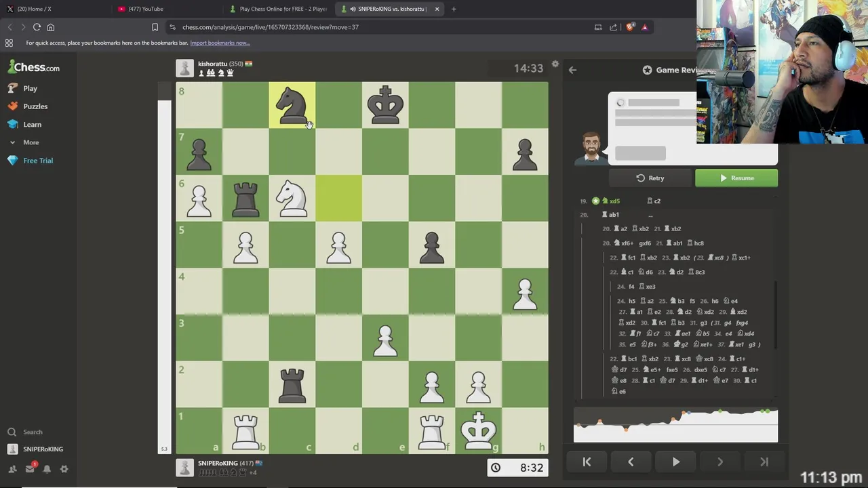This screenshot has height=488, width=868.
Task: Click the highlighted d6 square
Action: coord(338,198)
